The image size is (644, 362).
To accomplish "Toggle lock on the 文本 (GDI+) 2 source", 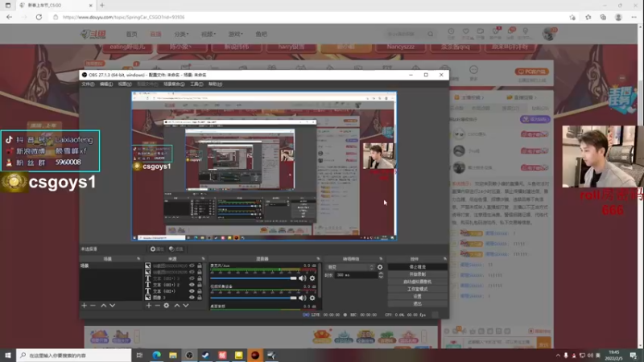I will point(200,285).
